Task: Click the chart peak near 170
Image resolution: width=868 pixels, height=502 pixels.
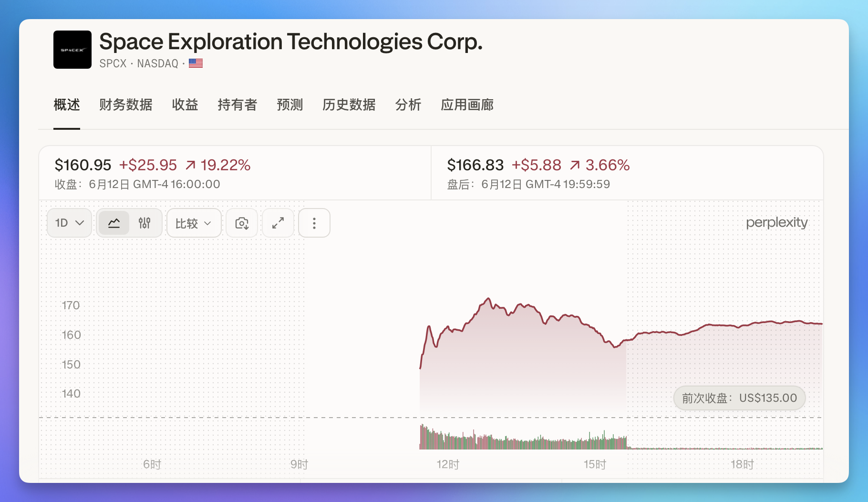Action: point(488,299)
